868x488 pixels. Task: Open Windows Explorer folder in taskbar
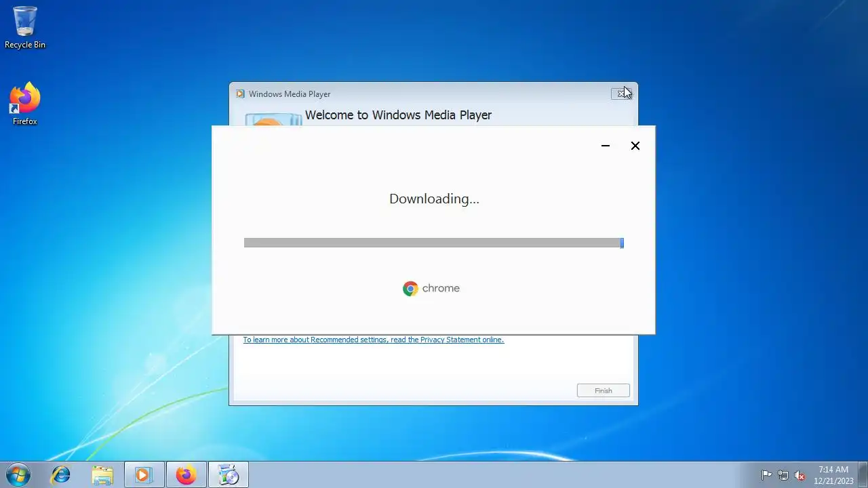102,475
